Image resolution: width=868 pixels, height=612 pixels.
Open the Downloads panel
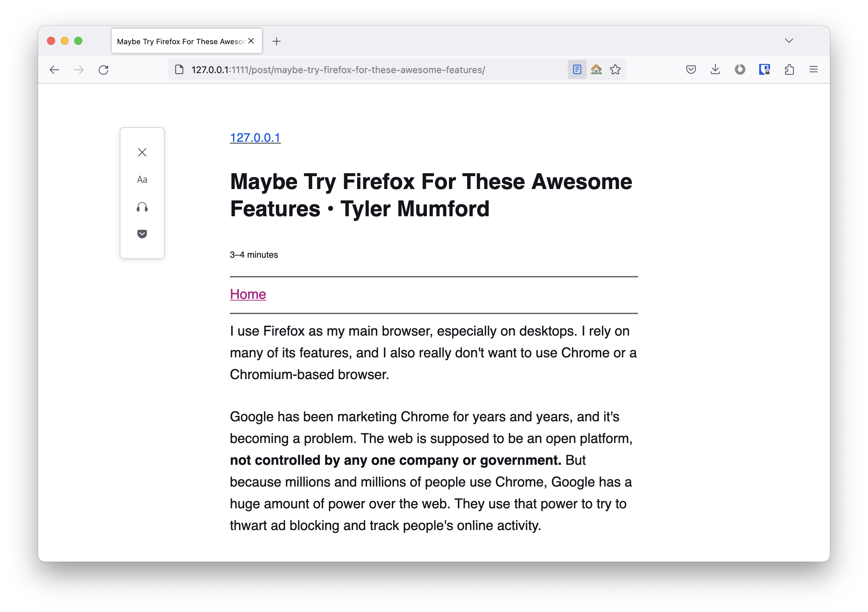(715, 70)
